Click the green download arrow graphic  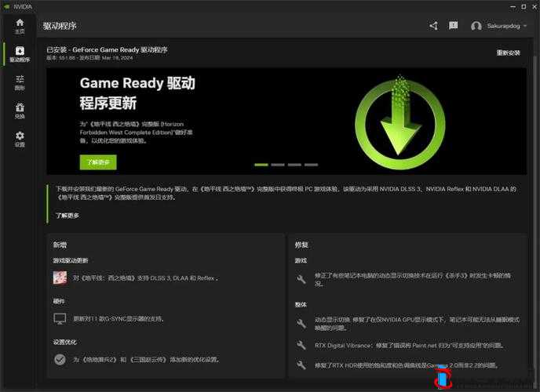pos(400,122)
